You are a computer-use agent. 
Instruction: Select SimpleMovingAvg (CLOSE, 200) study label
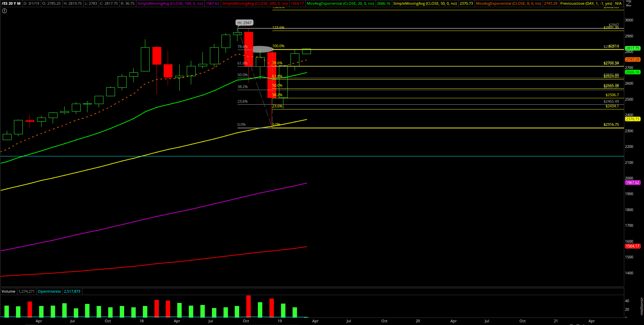pos(255,3)
